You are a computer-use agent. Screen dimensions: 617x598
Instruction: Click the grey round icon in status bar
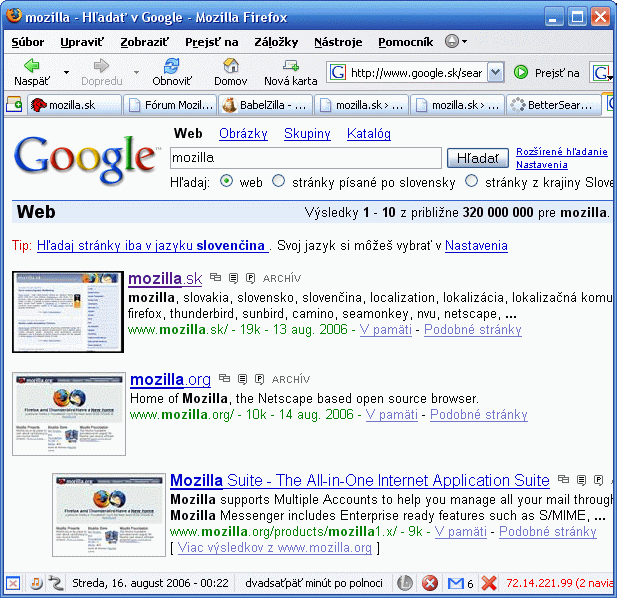pyautogui.click(x=405, y=583)
